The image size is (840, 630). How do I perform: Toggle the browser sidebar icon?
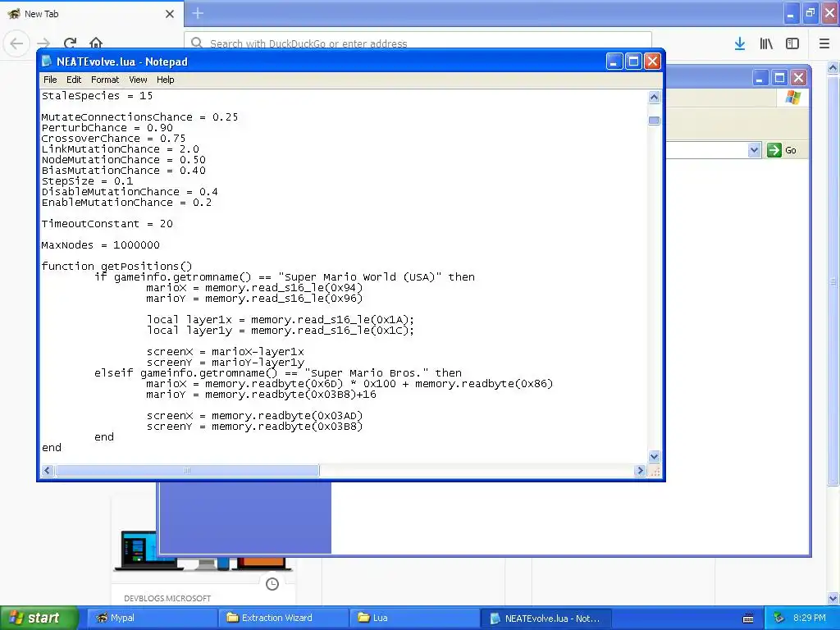792,43
